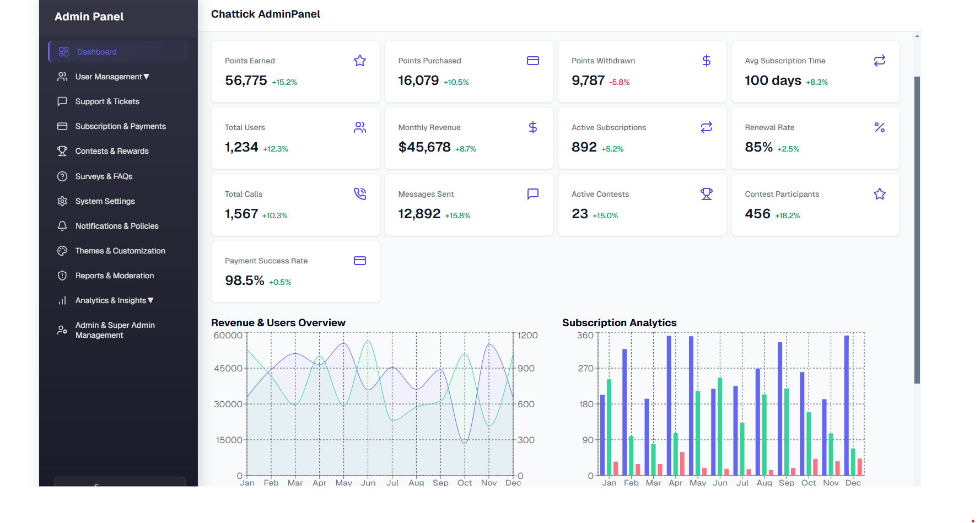This screenshot has height=523, width=980.
Task: Toggle the Surveys & FAQs section
Action: click(x=104, y=176)
